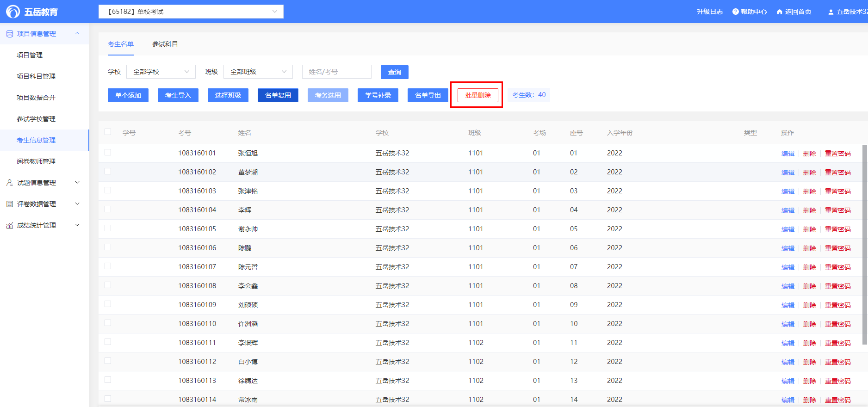
Task: Expand the 【65182】单校考试 project selector
Action: pyautogui.click(x=191, y=12)
